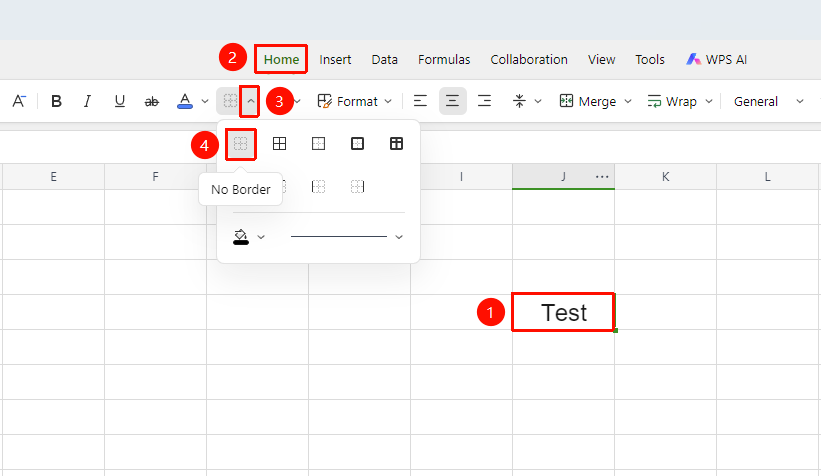Toggle Italic formatting
Image resolution: width=821 pixels, height=476 pixels.
pyautogui.click(x=87, y=101)
